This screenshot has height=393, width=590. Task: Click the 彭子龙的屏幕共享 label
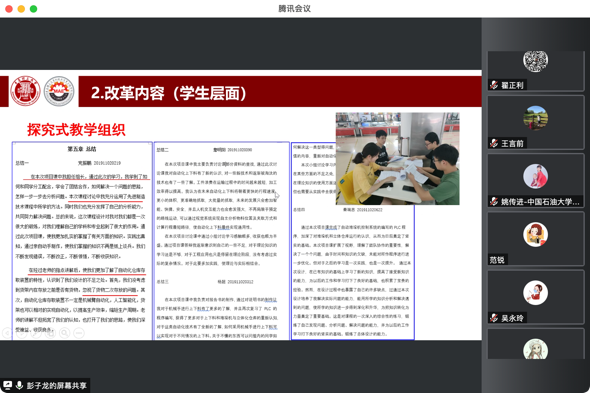coord(56,385)
